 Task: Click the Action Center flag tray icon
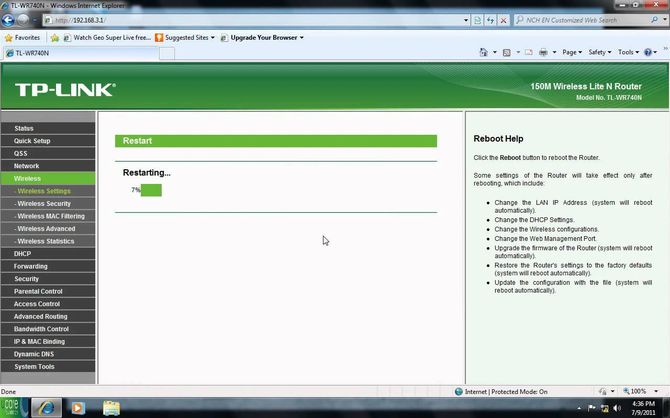point(592,408)
